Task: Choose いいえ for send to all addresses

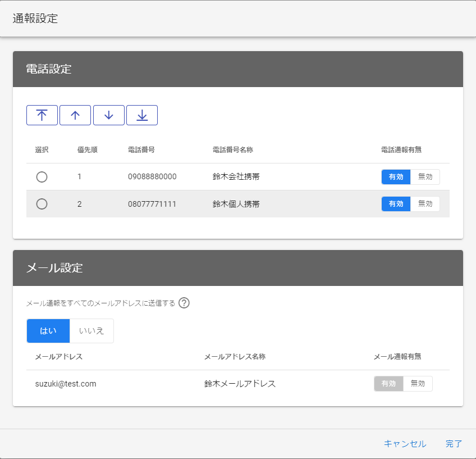Action: pos(91,331)
